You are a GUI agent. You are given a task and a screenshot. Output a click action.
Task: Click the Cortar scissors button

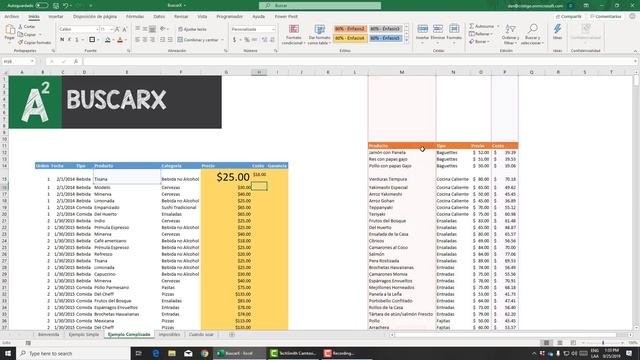click(27, 27)
